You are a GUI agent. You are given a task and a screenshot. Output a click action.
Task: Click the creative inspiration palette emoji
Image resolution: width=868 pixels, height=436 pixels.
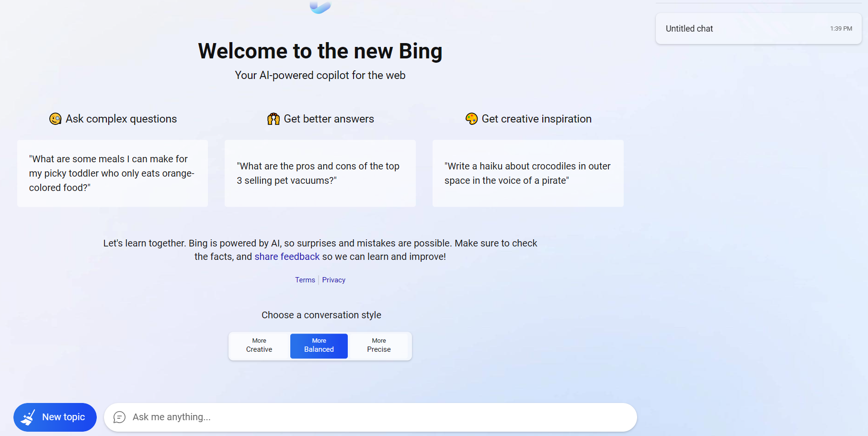472,119
